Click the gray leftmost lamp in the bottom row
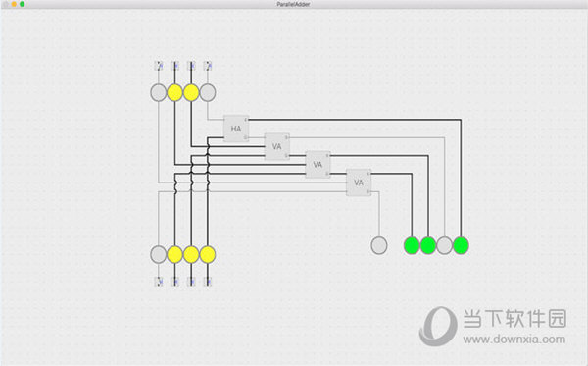Viewport: 588px width, 366px height. tap(159, 254)
